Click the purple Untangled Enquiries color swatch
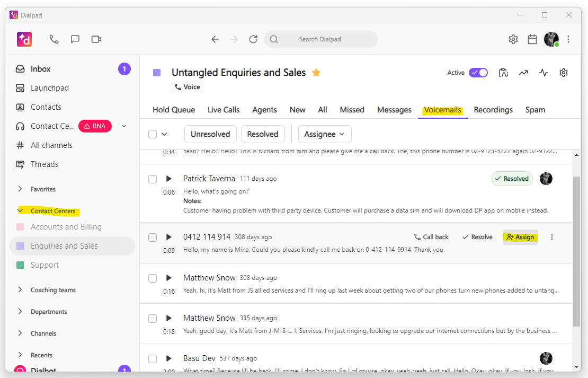Viewport: 588px width, 378px height. coord(157,73)
